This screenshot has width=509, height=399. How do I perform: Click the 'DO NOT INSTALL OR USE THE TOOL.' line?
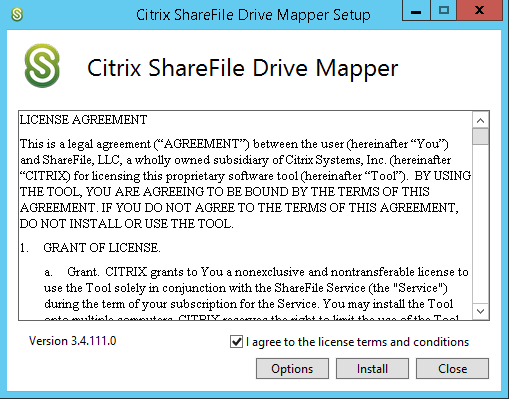(x=127, y=224)
